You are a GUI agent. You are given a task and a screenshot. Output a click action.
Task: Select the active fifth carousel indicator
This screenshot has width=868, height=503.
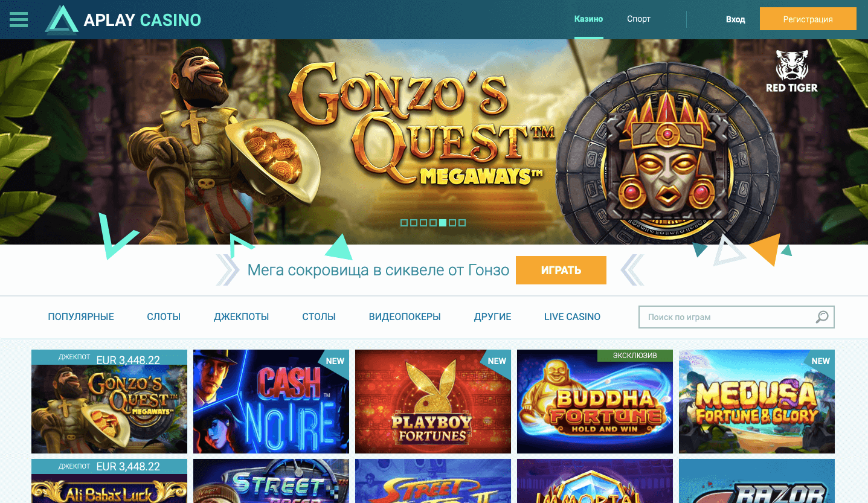[443, 223]
